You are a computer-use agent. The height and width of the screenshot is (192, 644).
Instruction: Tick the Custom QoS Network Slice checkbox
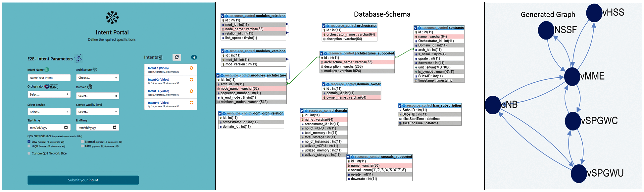point(29,153)
